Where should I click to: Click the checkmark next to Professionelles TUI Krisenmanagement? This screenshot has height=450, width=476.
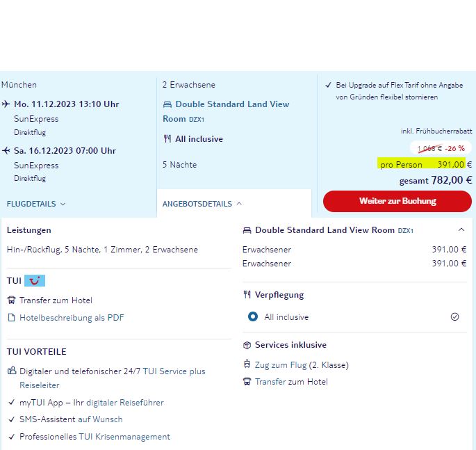[12, 437]
